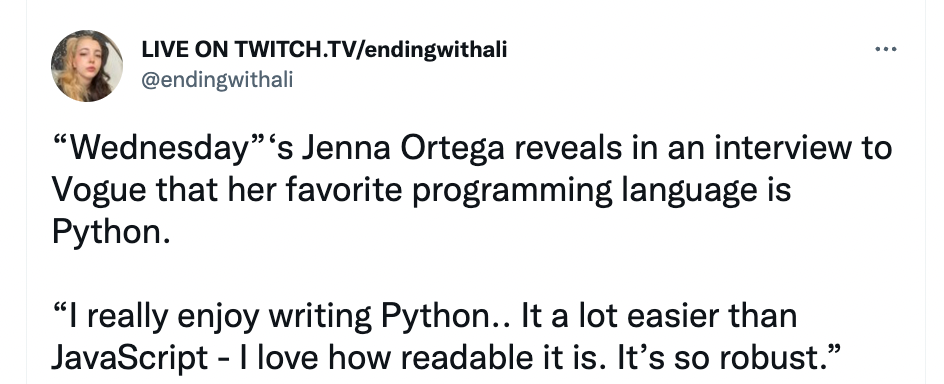Click the profile avatar photo
The height and width of the screenshot is (384, 944).
click(87, 66)
